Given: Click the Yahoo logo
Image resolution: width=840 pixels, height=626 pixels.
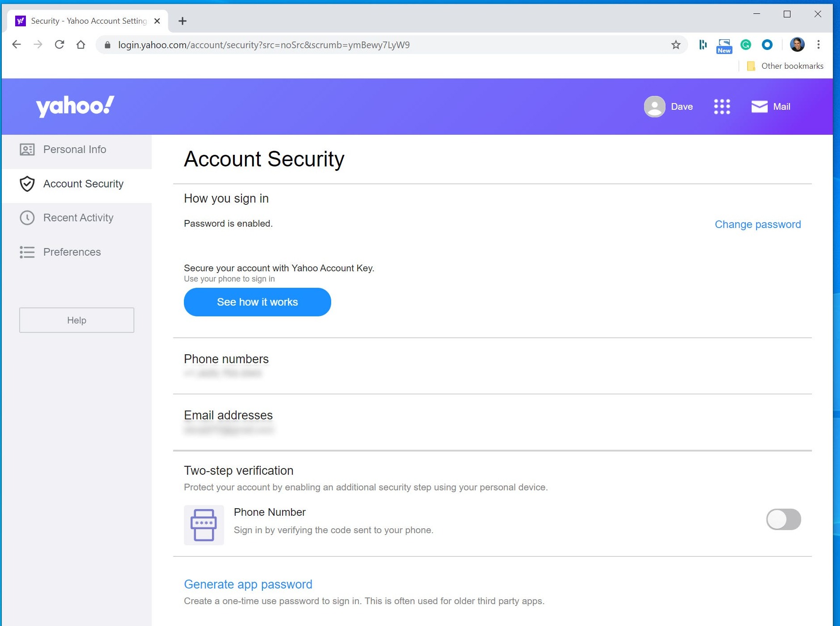Looking at the screenshot, I should 75,106.
